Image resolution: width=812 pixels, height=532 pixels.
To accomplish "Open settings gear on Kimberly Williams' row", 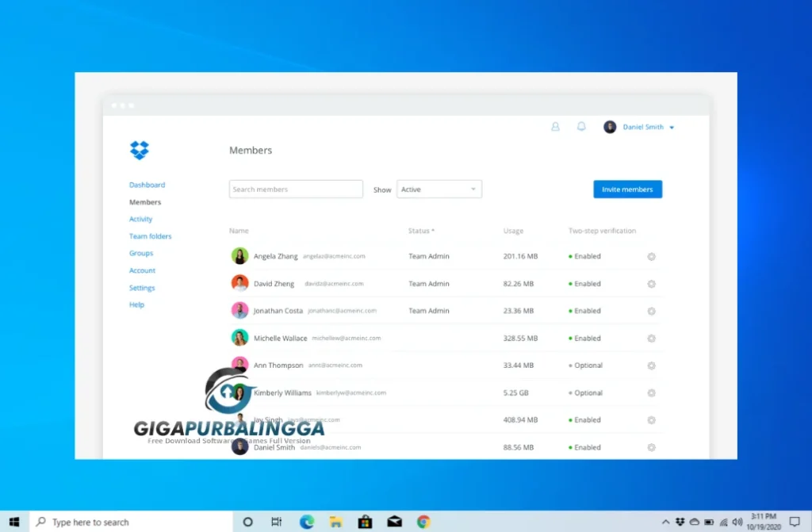I will [x=651, y=392].
